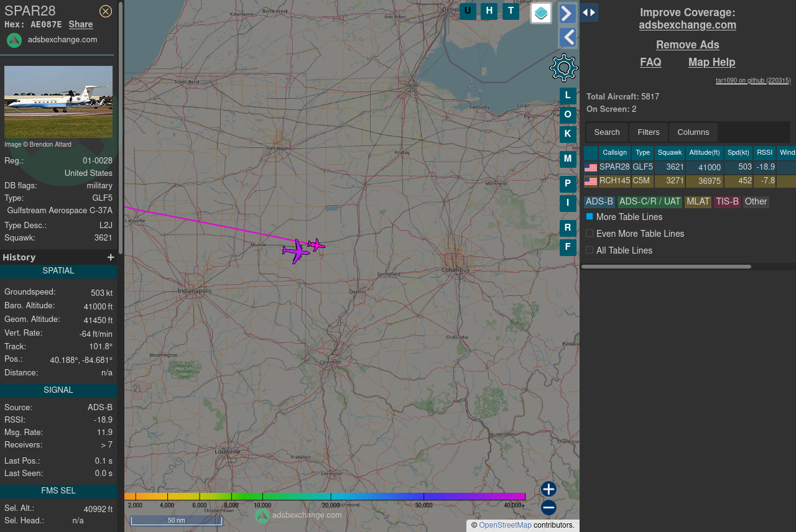Zoom in the map with plus button
Screen dimensions: 796x532
coord(548,489)
